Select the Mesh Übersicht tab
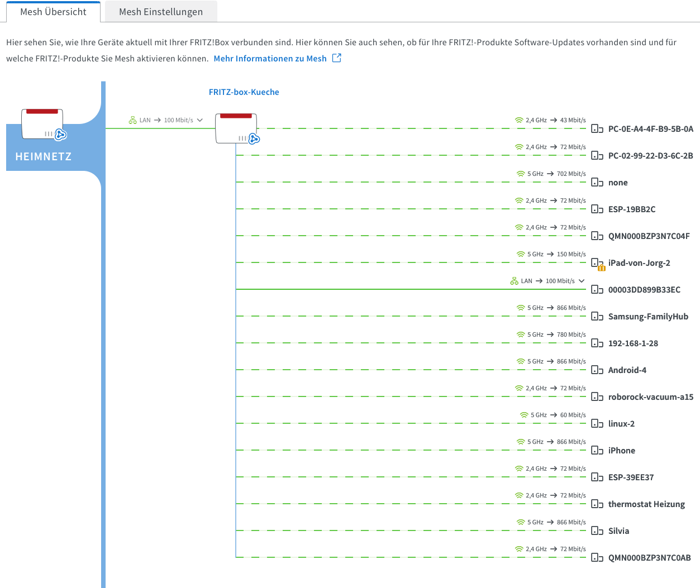The width and height of the screenshot is (700, 588). click(x=53, y=12)
